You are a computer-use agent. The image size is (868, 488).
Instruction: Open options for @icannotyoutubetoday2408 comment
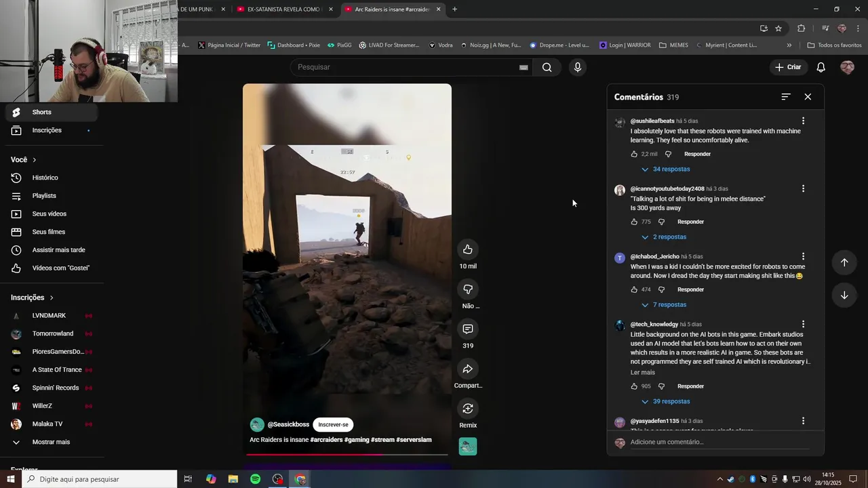click(804, 188)
